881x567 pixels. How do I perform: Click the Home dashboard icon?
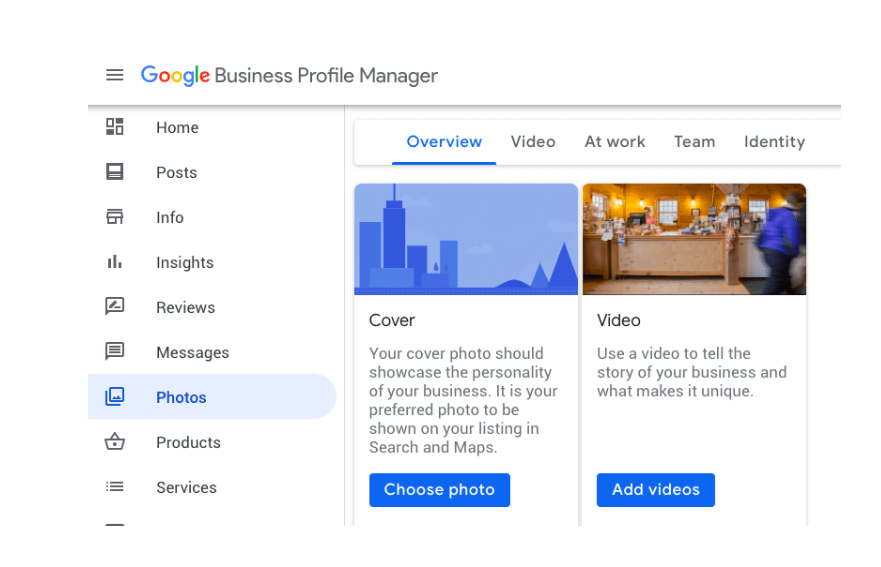point(115,127)
